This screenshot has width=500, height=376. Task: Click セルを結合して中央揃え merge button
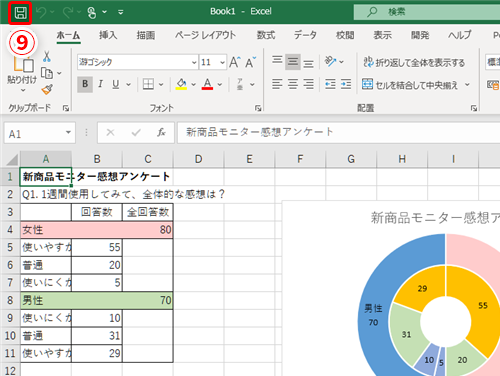410,85
